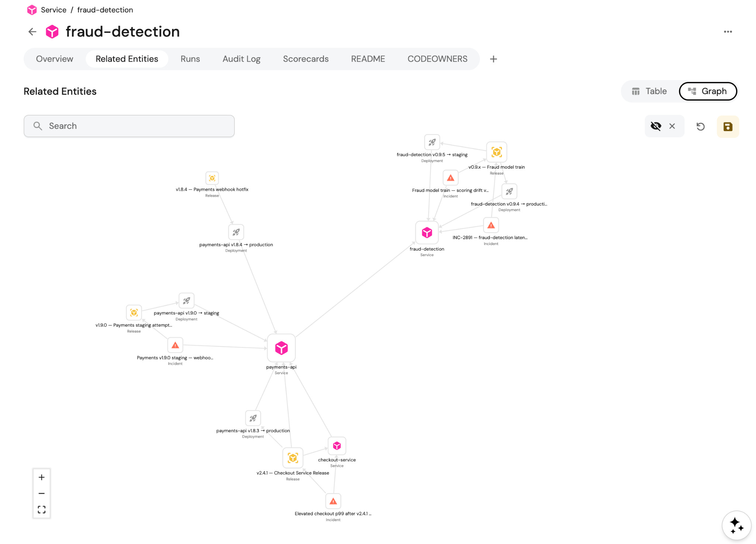756x544 pixels.
Task: Click the save layout icon
Action: pyautogui.click(x=728, y=127)
